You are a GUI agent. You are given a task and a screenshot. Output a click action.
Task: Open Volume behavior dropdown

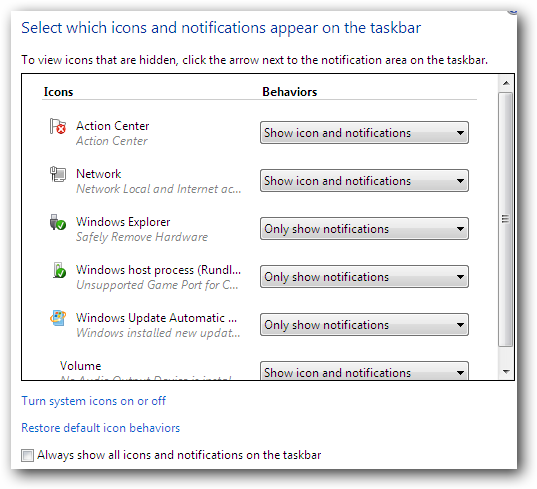tap(364, 371)
